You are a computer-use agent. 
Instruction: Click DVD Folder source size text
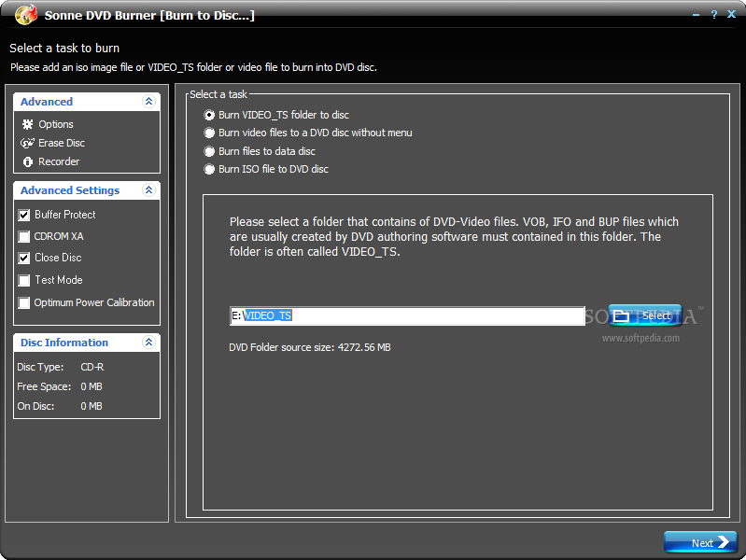tap(310, 347)
